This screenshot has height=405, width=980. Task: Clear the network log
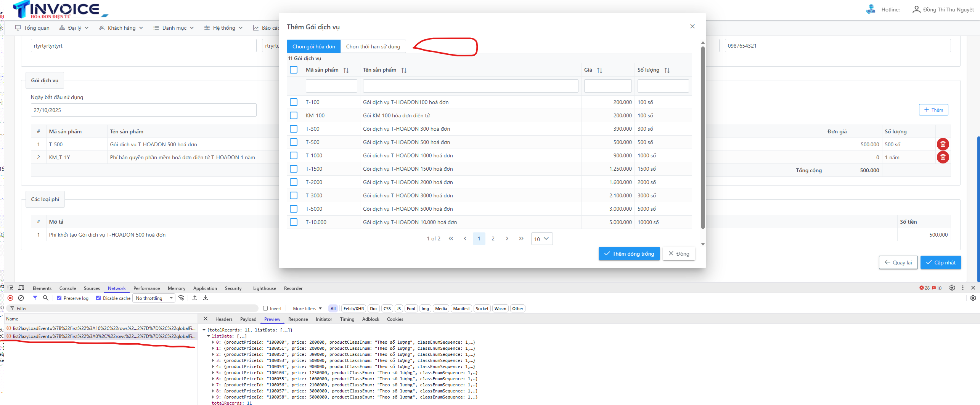[21, 298]
